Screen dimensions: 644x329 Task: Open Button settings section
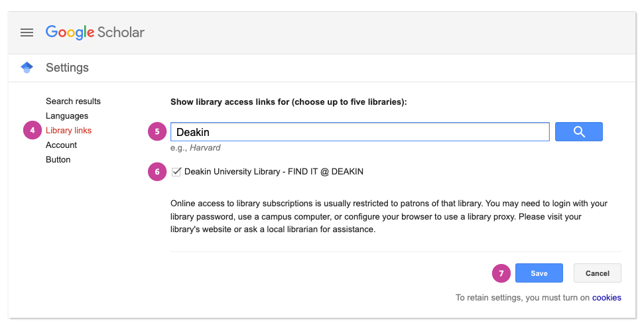coord(58,160)
